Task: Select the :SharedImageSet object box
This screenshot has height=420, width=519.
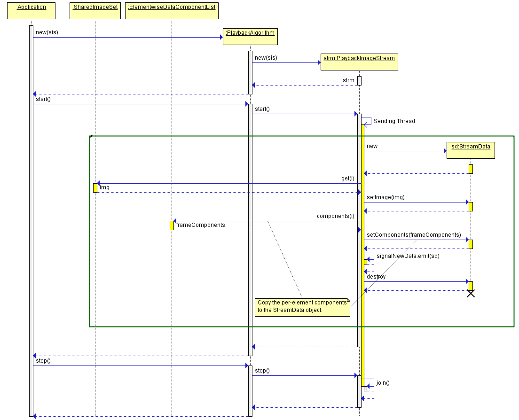Action: (95, 11)
